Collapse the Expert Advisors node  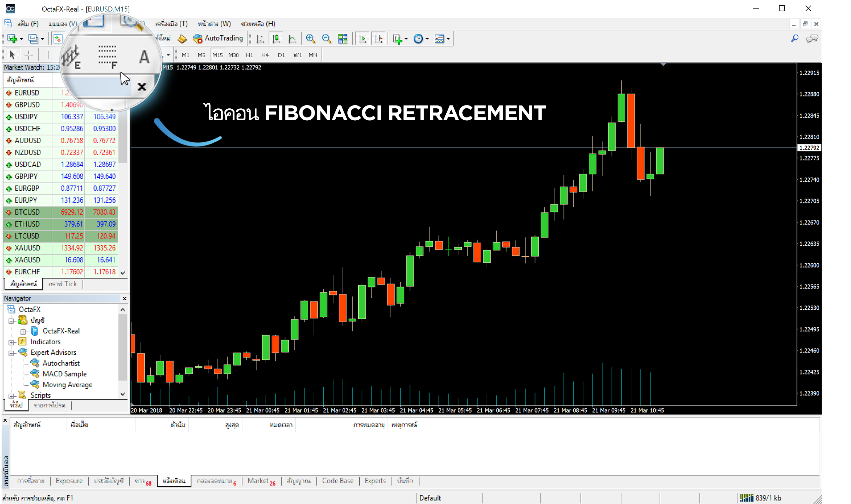pyautogui.click(x=11, y=353)
